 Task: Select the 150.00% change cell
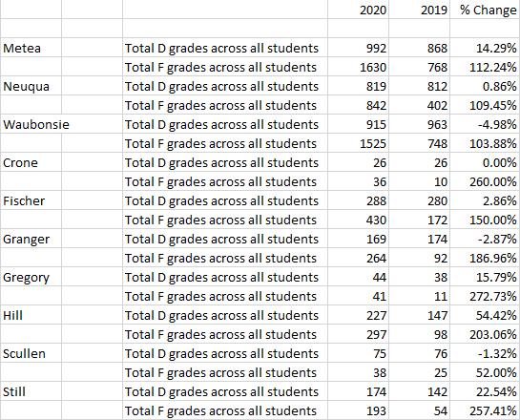(x=486, y=220)
